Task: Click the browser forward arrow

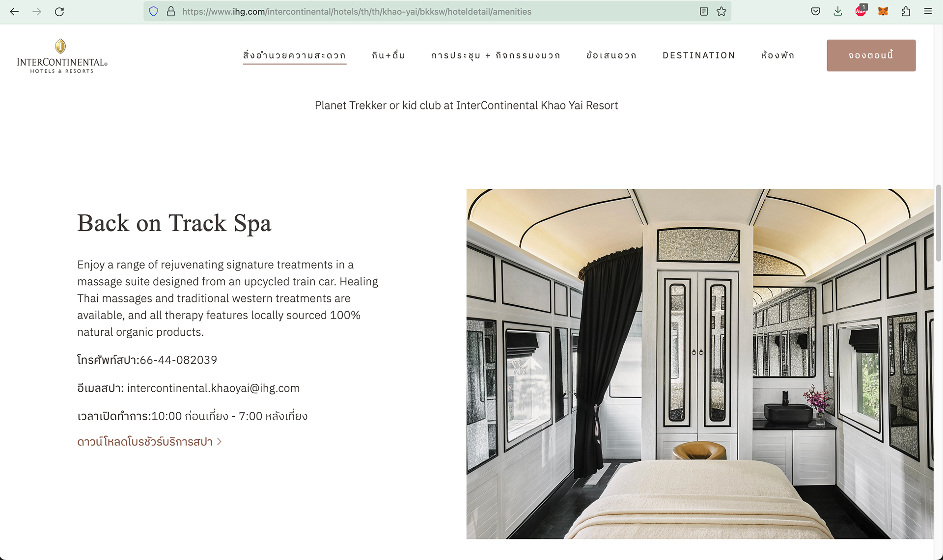Action: coord(37,11)
